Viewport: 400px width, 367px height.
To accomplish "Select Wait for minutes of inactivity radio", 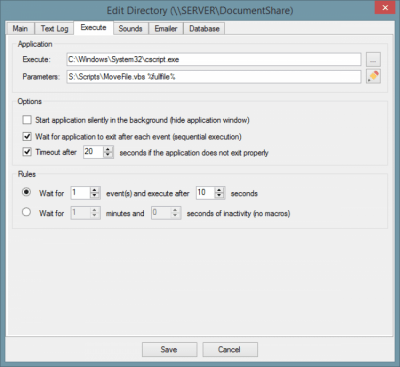I will tap(26, 212).
